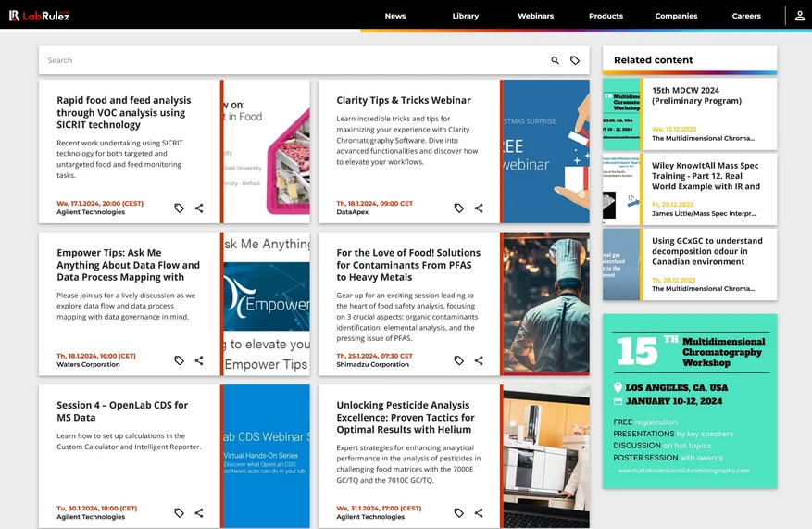Viewport: 812px width, 529px height.
Task: Click the GCxGC related content thumbnail
Action: 621,265
